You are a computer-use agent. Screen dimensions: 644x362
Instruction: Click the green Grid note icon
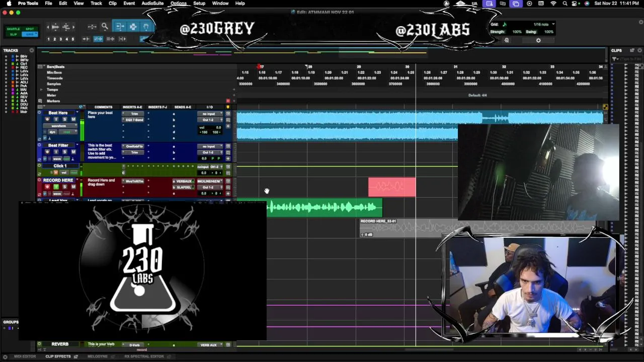(505, 24)
